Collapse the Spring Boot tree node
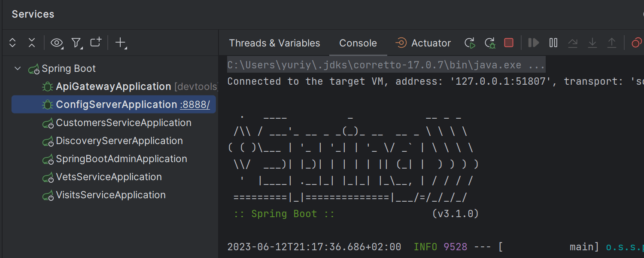 click(x=18, y=68)
